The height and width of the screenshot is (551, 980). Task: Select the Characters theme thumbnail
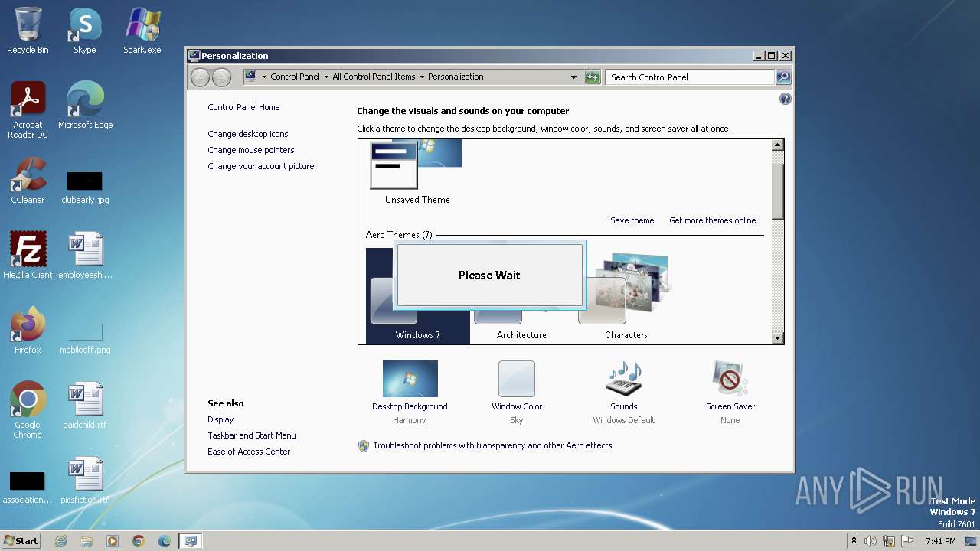(626, 287)
